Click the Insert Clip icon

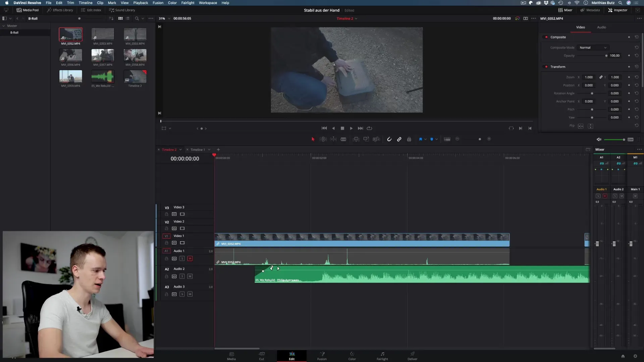(356, 139)
